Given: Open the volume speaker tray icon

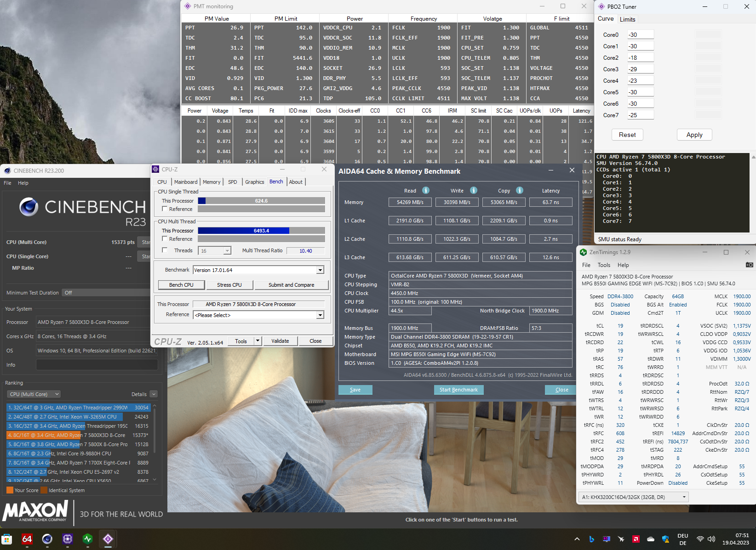Looking at the screenshot, I should (711, 539).
